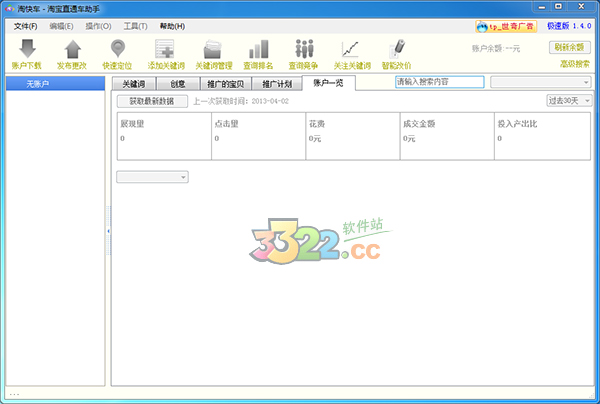Click the 查询排名 bar chart icon
The image size is (600, 404).
(259, 49)
